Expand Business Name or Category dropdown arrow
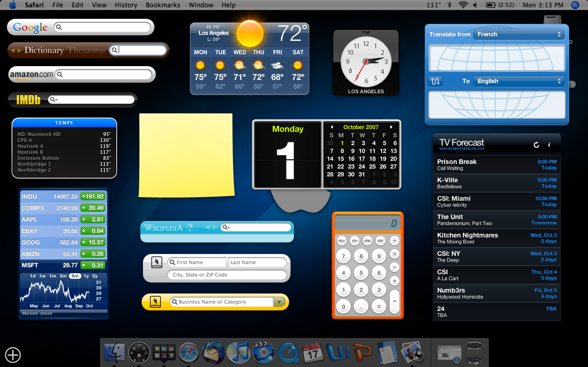This screenshot has height=367, width=588. (x=279, y=302)
